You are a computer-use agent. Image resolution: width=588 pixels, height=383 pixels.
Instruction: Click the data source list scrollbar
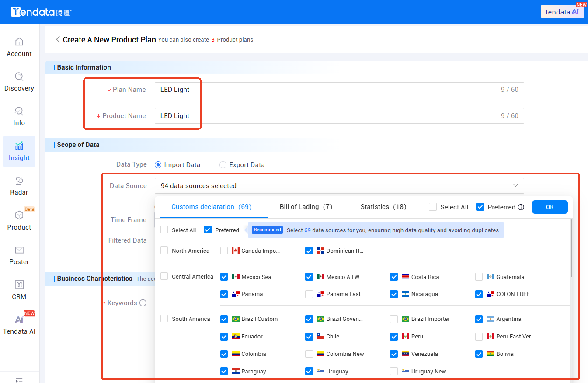click(571, 248)
